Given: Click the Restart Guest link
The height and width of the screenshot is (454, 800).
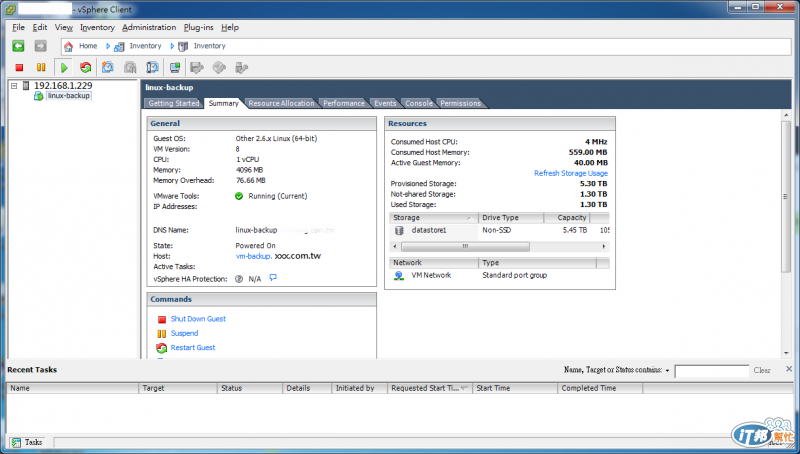Looking at the screenshot, I should pyautogui.click(x=193, y=347).
